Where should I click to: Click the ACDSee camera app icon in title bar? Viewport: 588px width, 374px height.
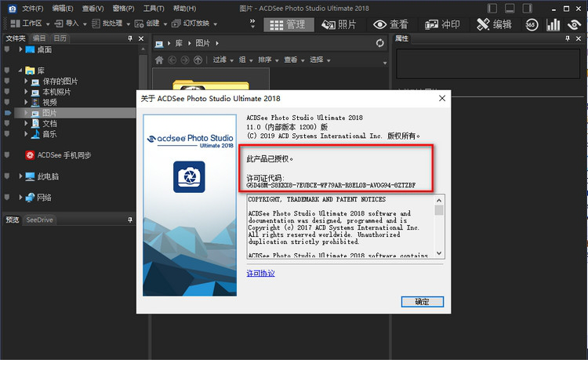click(13, 9)
